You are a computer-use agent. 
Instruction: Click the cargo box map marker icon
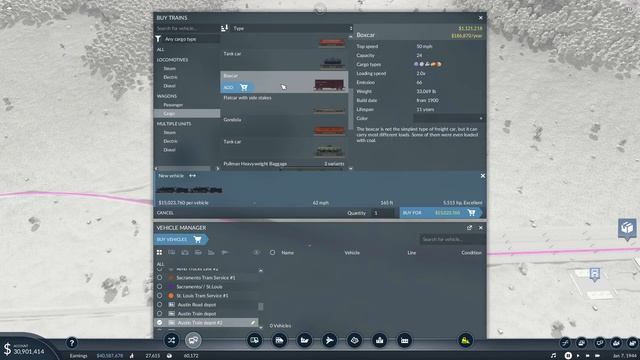pos(627,228)
